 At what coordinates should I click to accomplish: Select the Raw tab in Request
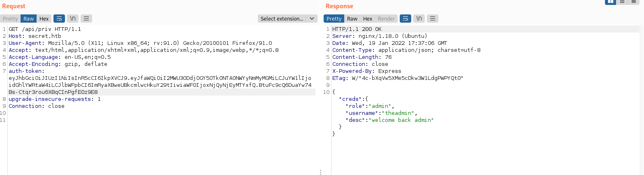28,19
